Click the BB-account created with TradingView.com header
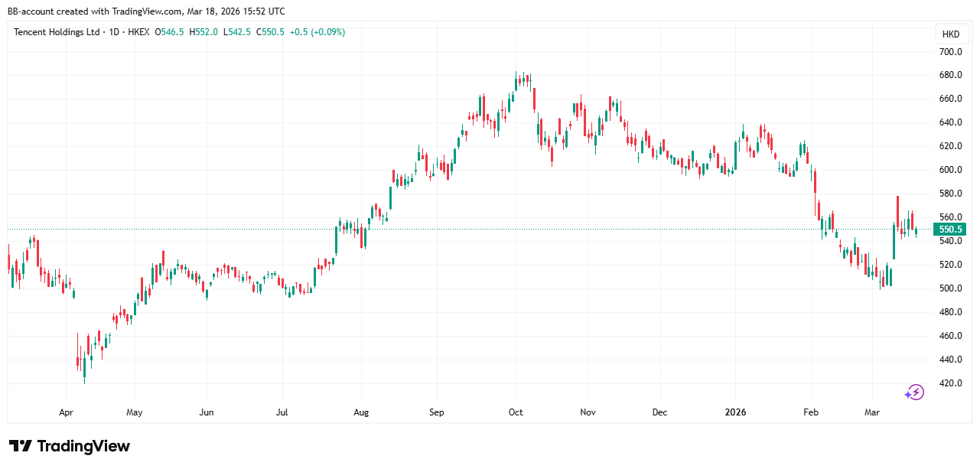 146,11
